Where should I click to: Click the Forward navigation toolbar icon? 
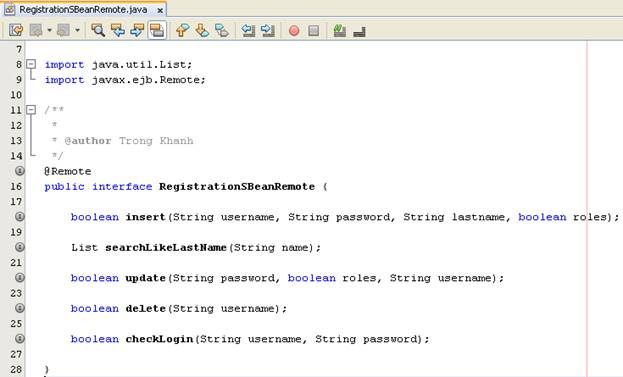[64, 31]
